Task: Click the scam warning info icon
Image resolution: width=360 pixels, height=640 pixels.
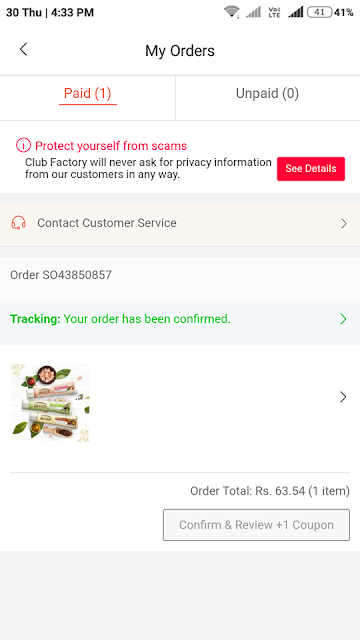Action: (23, 145)
